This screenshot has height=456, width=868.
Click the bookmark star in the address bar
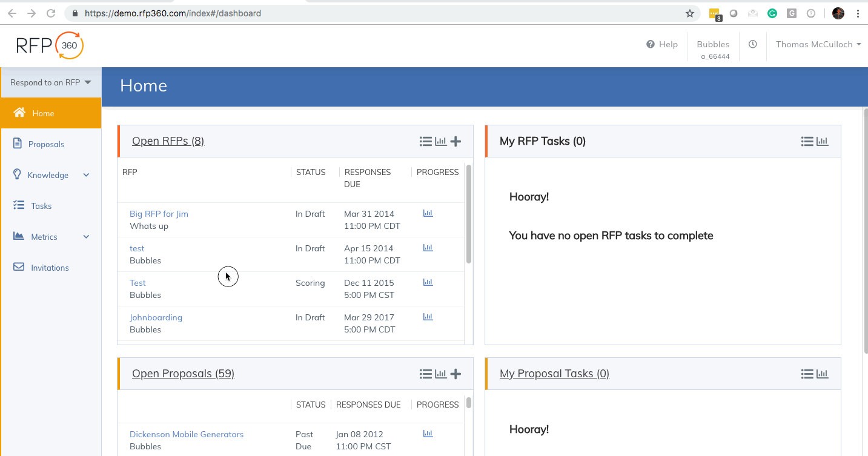pyautogui.click(x=690, y=13)
